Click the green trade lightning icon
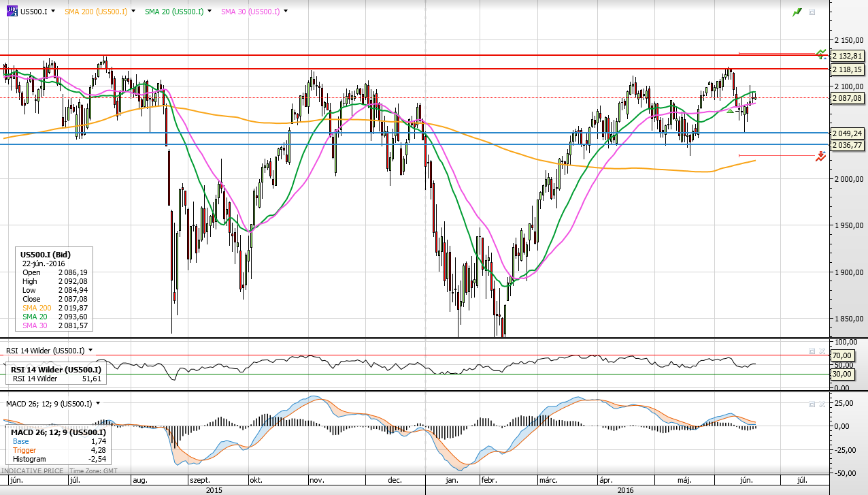The height and width of the screenshot is (495, 868). [x=797, y=12]
